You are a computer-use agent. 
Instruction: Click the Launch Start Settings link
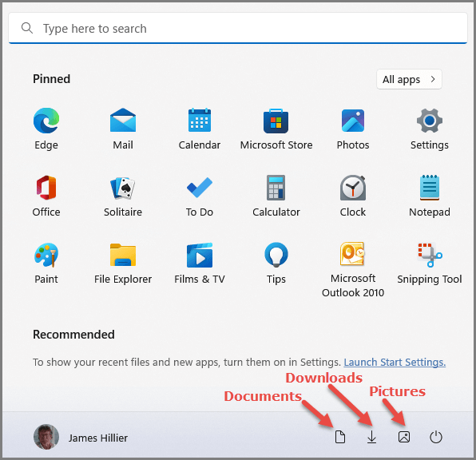click(x=395, y=362)
